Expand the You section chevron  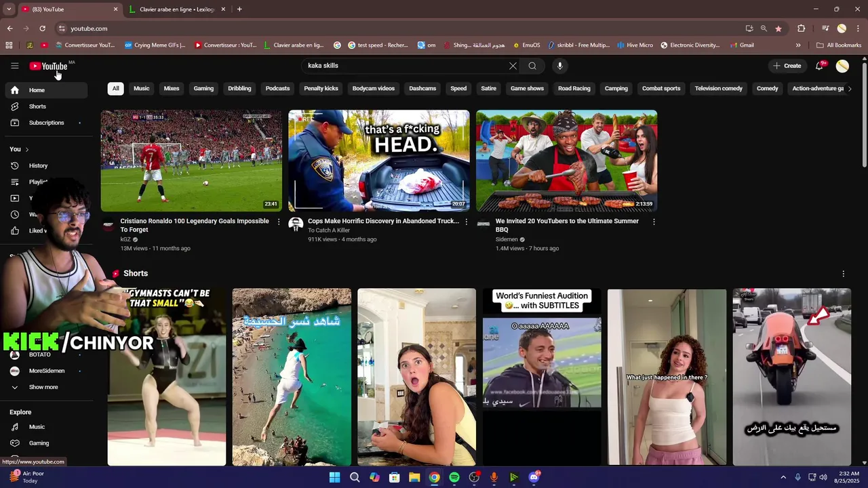pyautogui.click(x=27, y=149)
